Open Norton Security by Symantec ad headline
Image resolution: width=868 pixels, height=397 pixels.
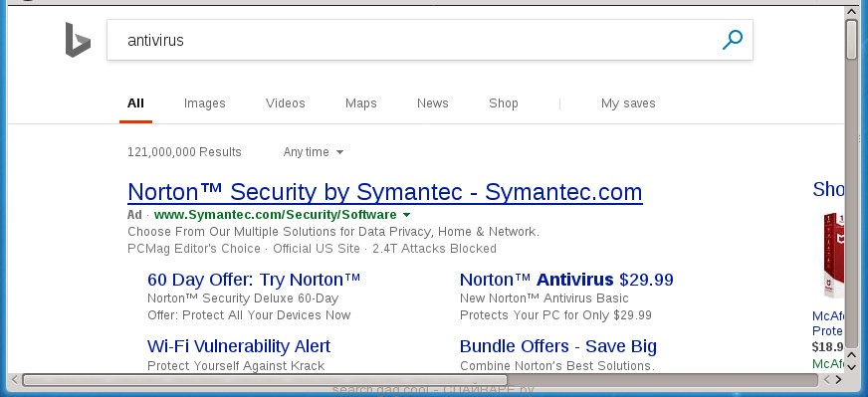click(385, 192)
